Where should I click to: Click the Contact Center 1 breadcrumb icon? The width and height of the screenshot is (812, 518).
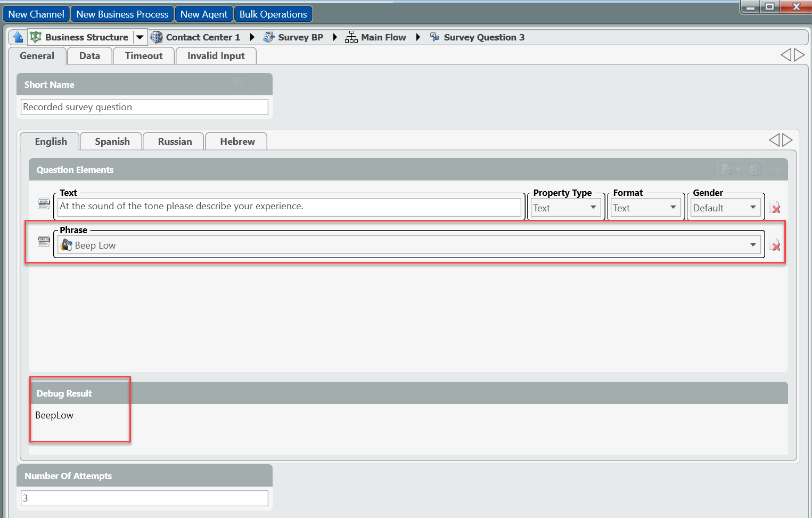click(157, 37)
